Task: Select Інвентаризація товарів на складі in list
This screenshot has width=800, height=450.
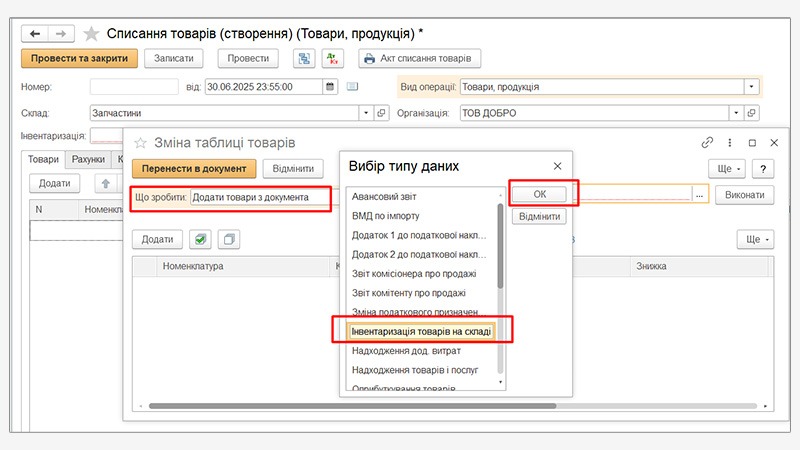Action: click(x=420, y=330)
